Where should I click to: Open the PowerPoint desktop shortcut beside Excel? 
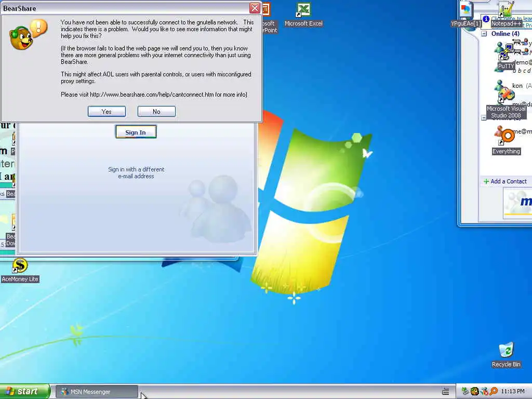(x=270, y=18)
